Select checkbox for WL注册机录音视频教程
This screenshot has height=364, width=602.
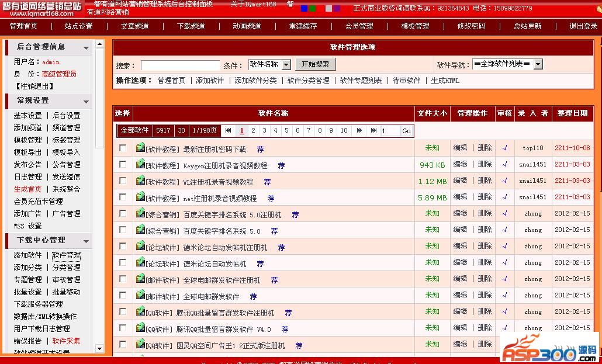click(123, 181)
